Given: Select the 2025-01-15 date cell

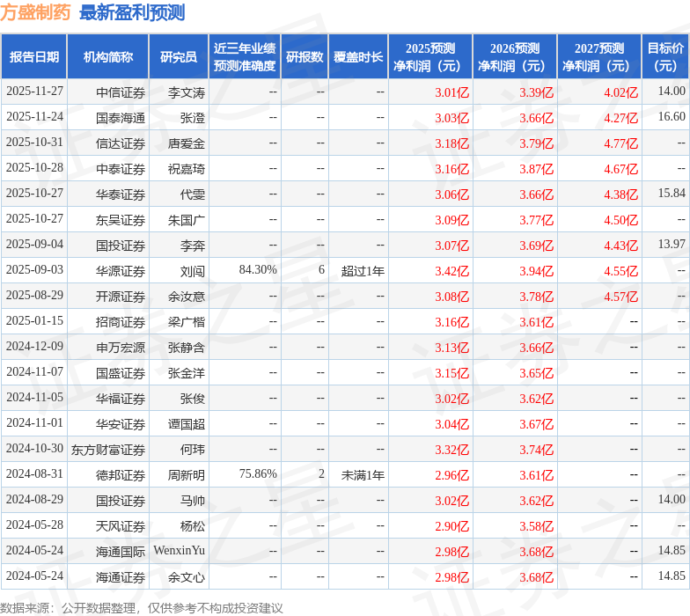Looking at the screenshot, I should [x=34, y=321].
